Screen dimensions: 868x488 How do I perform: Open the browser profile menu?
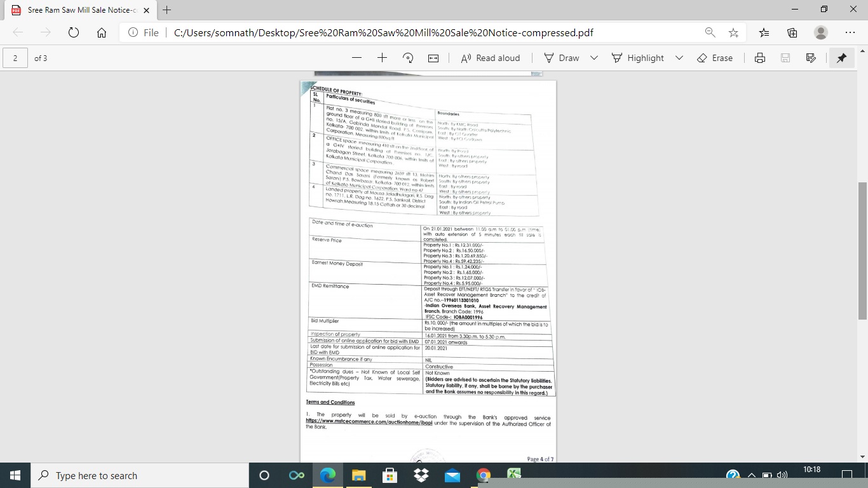point(820,32)
